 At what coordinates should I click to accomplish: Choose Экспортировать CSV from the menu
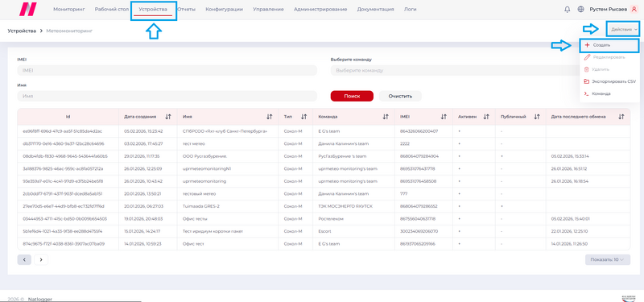point(610,81)
